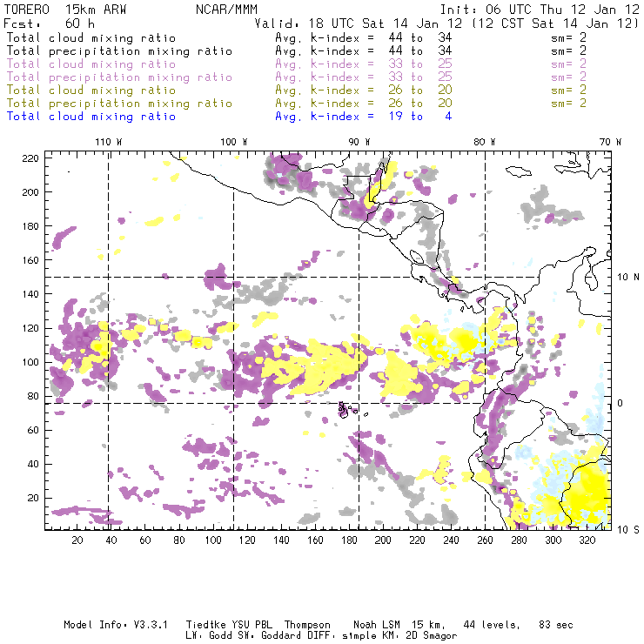Click the "Model Info: V3.3.1" footer text
Image resolution: width=644 pixels, height=644 pixels.
coord(116,625)
